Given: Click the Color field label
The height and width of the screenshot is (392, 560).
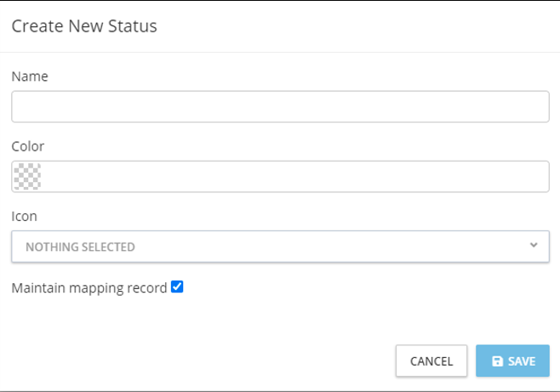Looking at the screenshot, I should pos(28,146).
